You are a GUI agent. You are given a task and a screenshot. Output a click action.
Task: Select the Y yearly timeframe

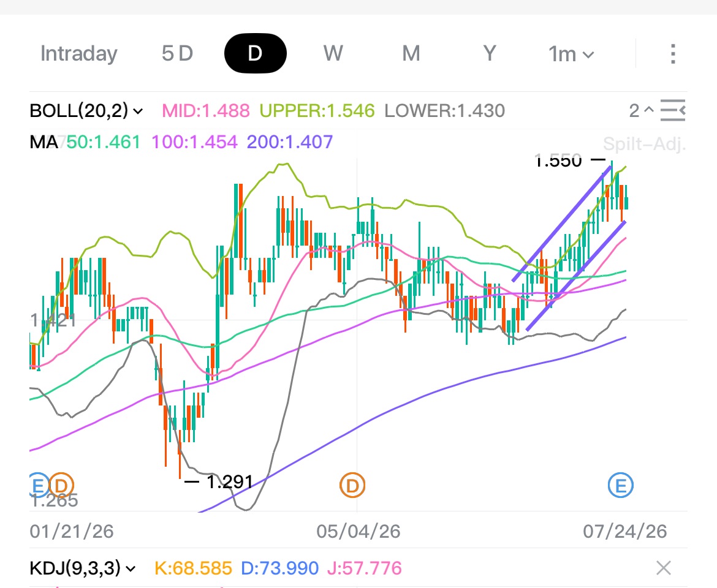click(490, 53)
